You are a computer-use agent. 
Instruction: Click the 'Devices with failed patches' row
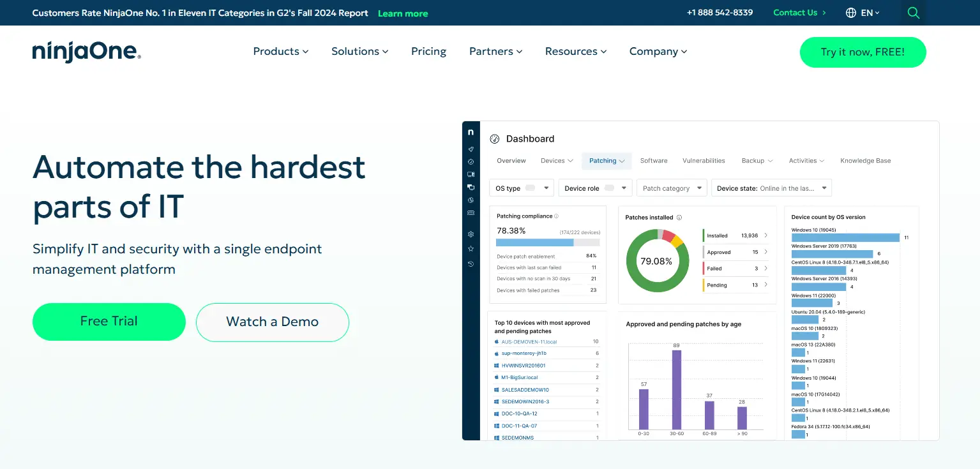point(547,290)
